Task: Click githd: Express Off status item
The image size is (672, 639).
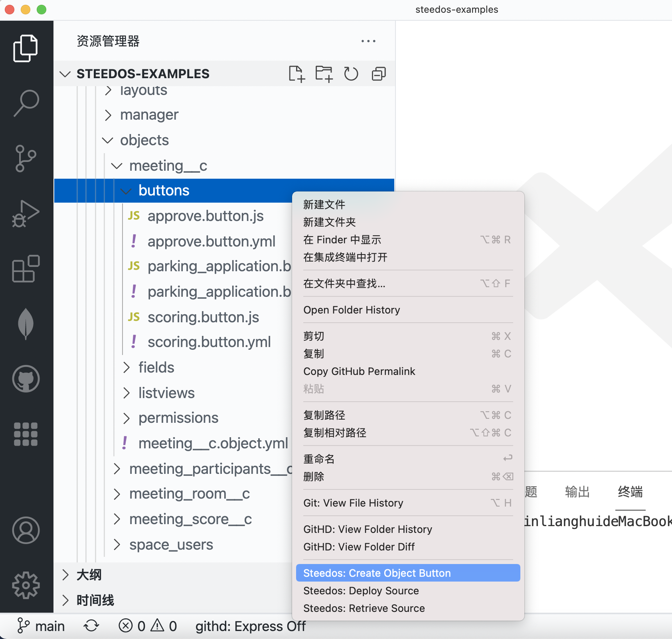Action: pyautogui.click(x=250, y=626)
